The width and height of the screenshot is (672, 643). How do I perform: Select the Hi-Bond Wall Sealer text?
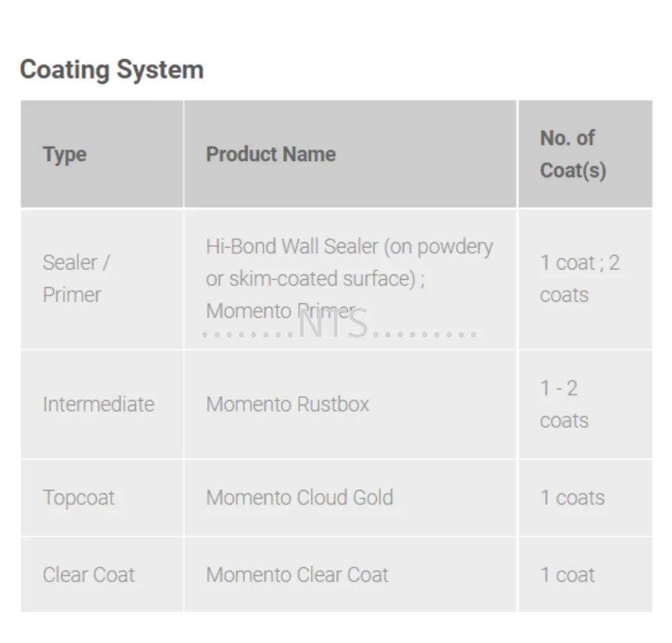pyautogui.click(x=293, y=246)
